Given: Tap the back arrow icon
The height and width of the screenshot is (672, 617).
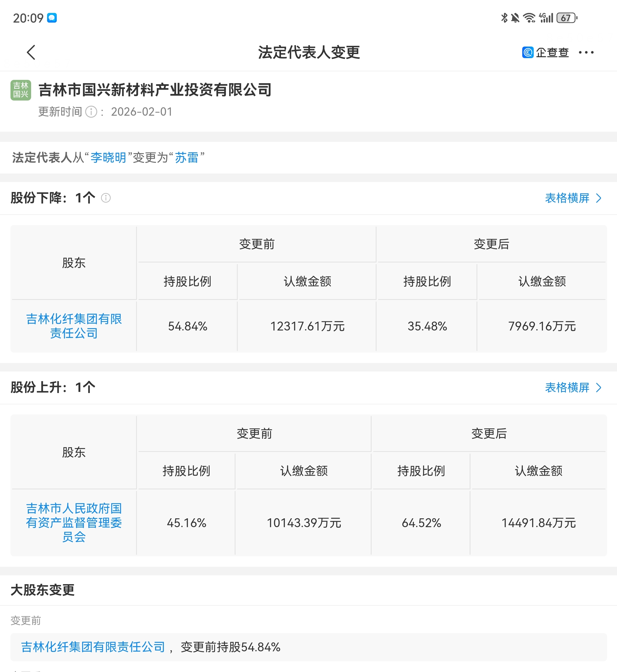Looking at the screenshot, I should tap(31, 52).
